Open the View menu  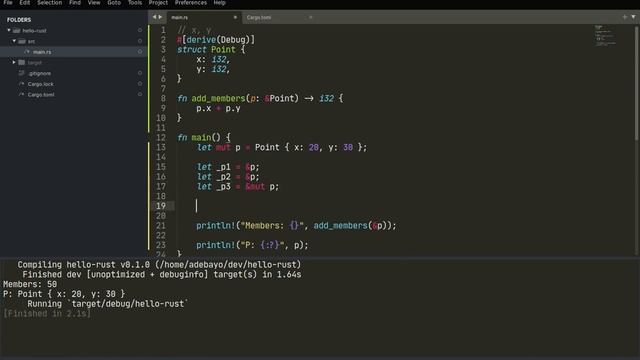(94, 2)
